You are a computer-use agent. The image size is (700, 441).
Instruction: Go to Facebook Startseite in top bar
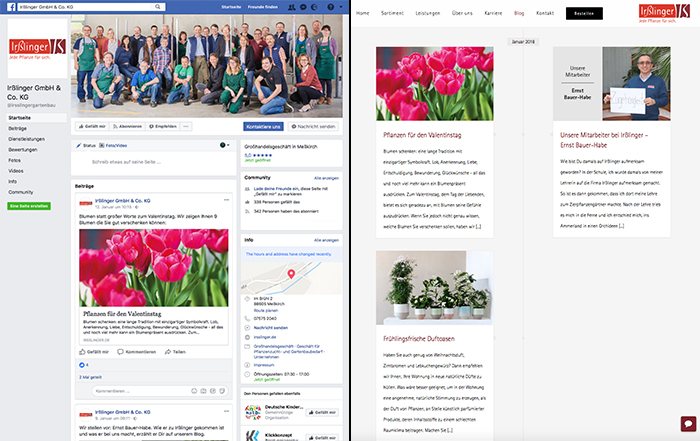click(231, 7)
